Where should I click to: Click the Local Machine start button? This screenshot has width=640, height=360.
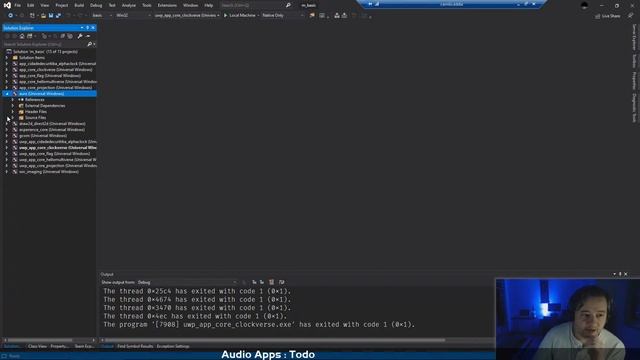240,16
